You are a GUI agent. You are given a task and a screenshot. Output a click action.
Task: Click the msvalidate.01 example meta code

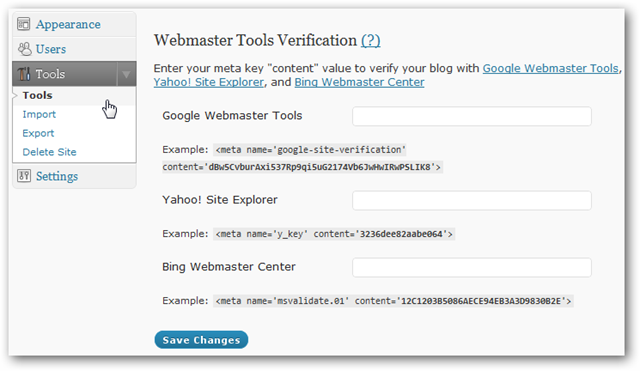point(393,301)
